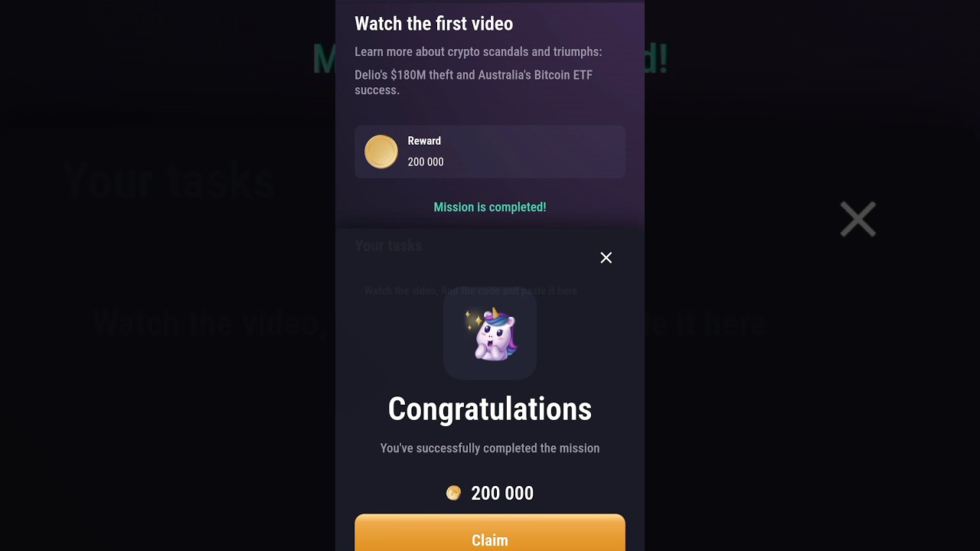Click the green "Mission is completed!" text
Screen dimensions: 980x551
point(490,207)
